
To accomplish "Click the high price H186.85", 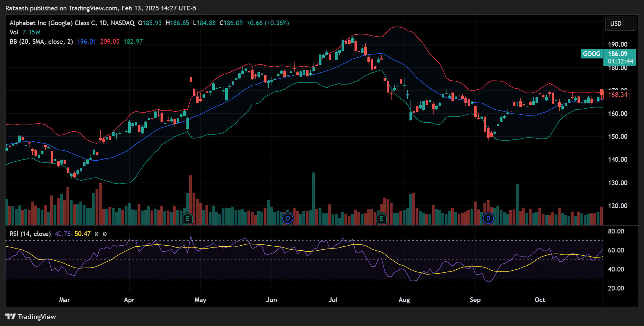I will coord(177,23).
